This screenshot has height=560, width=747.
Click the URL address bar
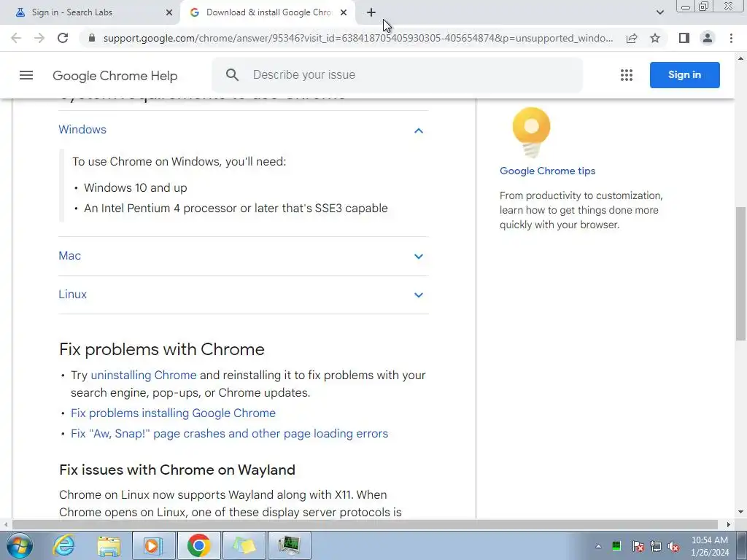pyautogui.click(x=357, y=38)
